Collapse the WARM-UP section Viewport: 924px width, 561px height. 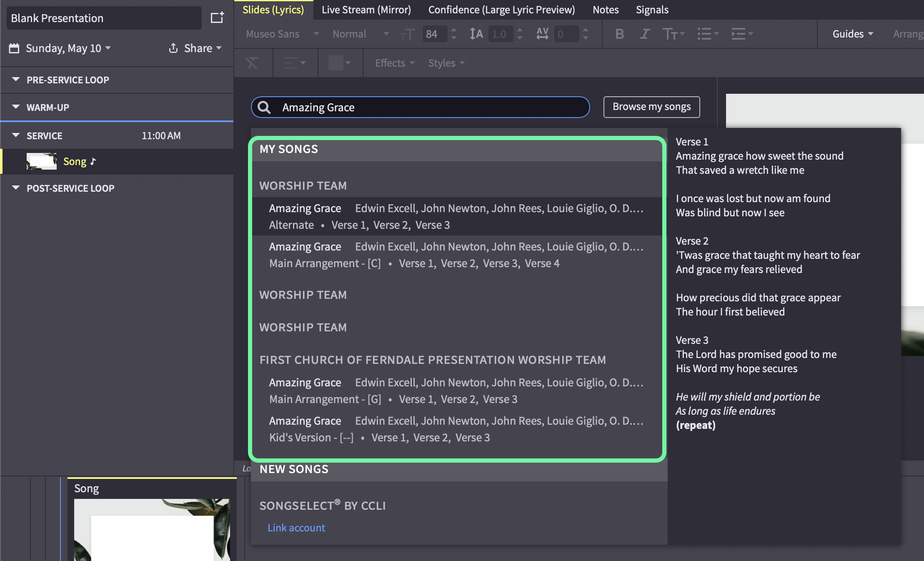pyautogui.click(x=16, y=107)
